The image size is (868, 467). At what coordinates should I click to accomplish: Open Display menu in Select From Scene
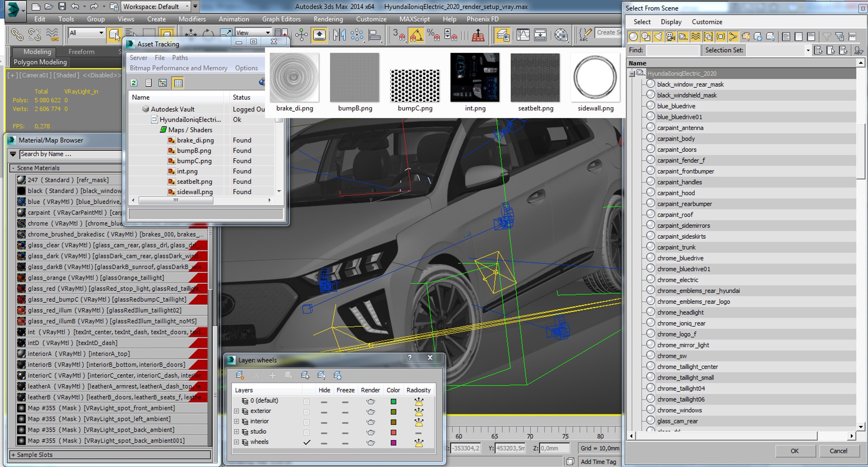coord(671,22)
